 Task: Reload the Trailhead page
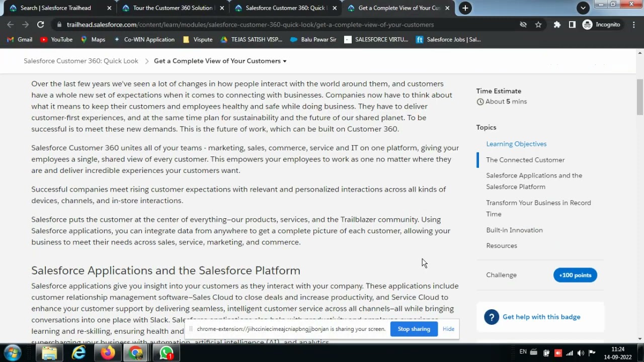click(x=41, y=25)
